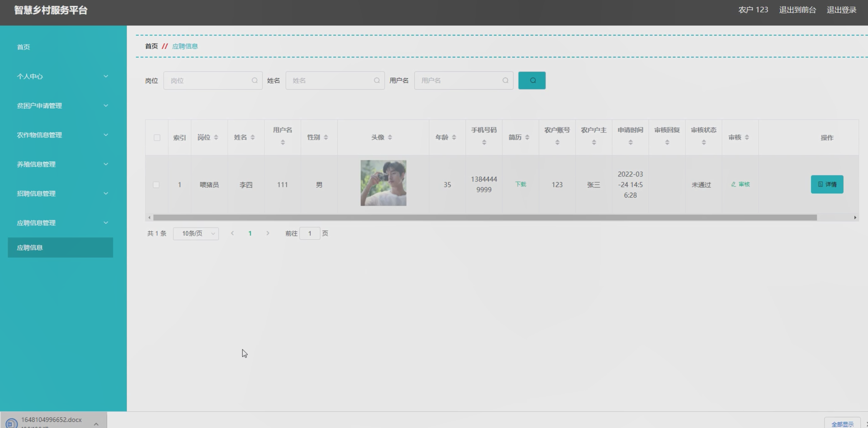The width and height of the screenshot is (868, 428).
Task: Toggle the select-all checkbox in table header
Action: pyautogui.click(x=157, y=138)
